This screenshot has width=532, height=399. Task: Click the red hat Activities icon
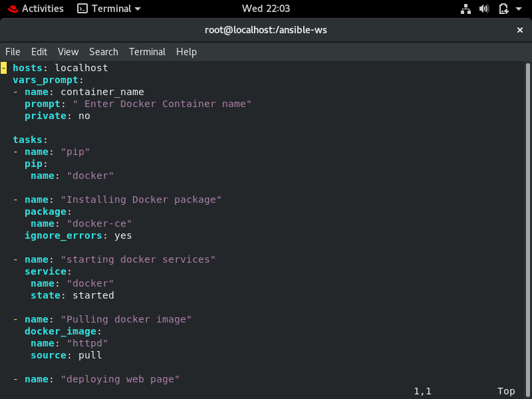tap(12, 9)
